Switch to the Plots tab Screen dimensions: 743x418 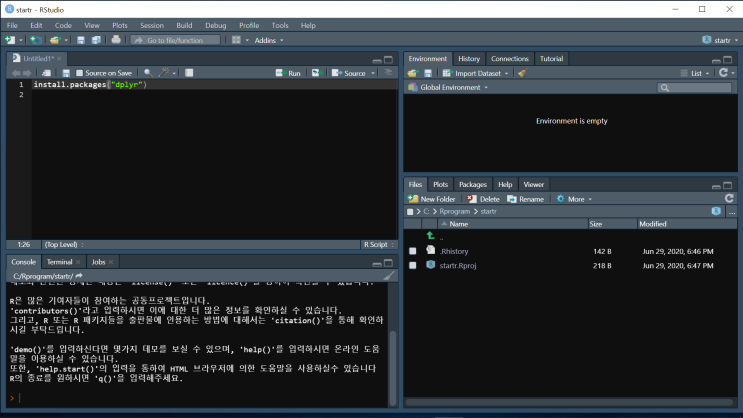click(x=440, y=184)
